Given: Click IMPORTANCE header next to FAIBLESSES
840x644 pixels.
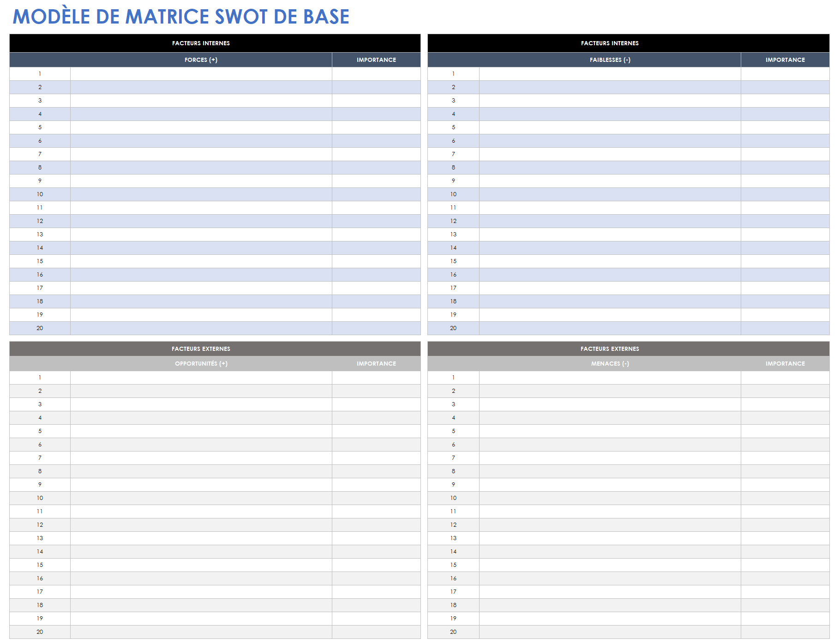Looking at the screenshot, I should pyautogui.click(x=785, y=60).
